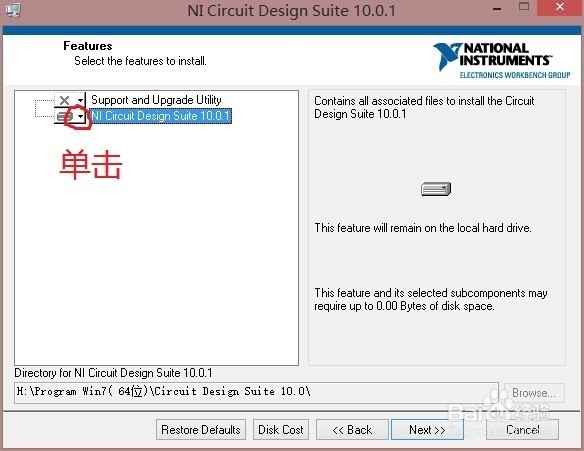Screen dimensions: 584x451
Task: Select Support and Upgrade Utility tree row
Action: tap(156, 100)
